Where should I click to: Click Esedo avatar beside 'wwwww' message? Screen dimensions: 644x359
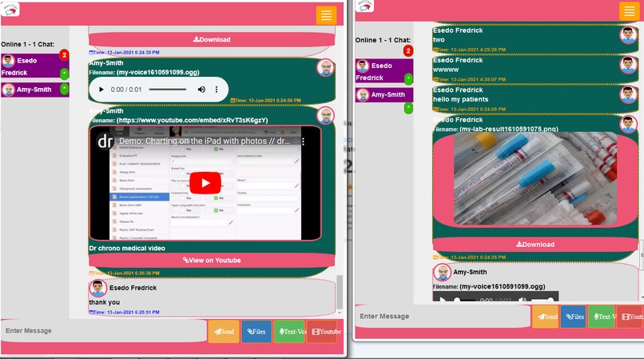coord(628,65)
